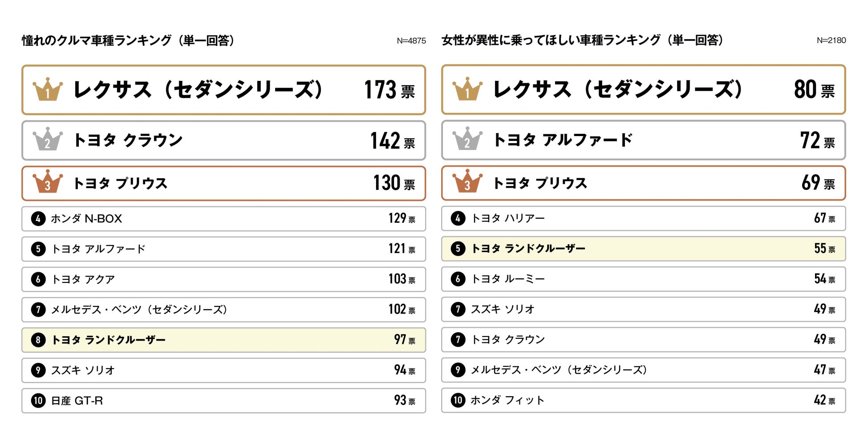Select the トヨタ ハリアー row
The image size is (868, 446).
(x=643, y=218)
